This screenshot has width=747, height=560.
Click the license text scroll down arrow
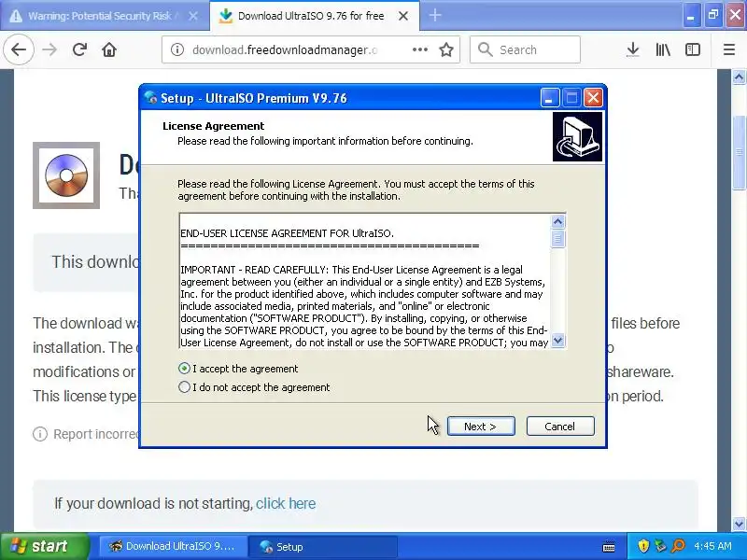coord(557,341)
